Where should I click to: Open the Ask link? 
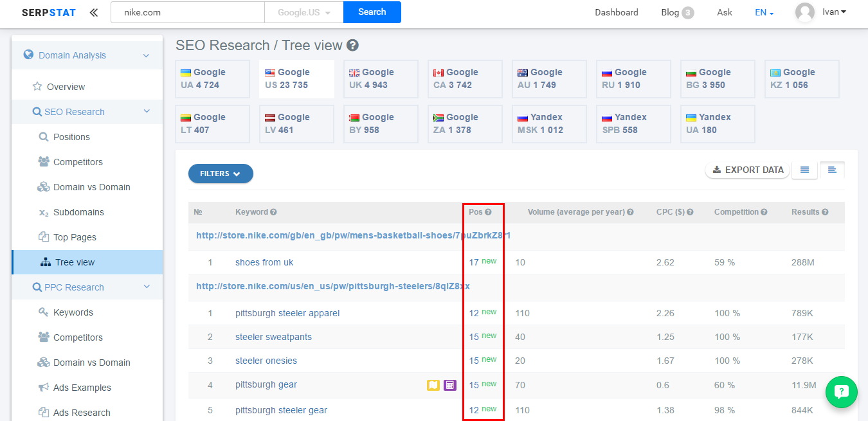click(x=725, y=12)
